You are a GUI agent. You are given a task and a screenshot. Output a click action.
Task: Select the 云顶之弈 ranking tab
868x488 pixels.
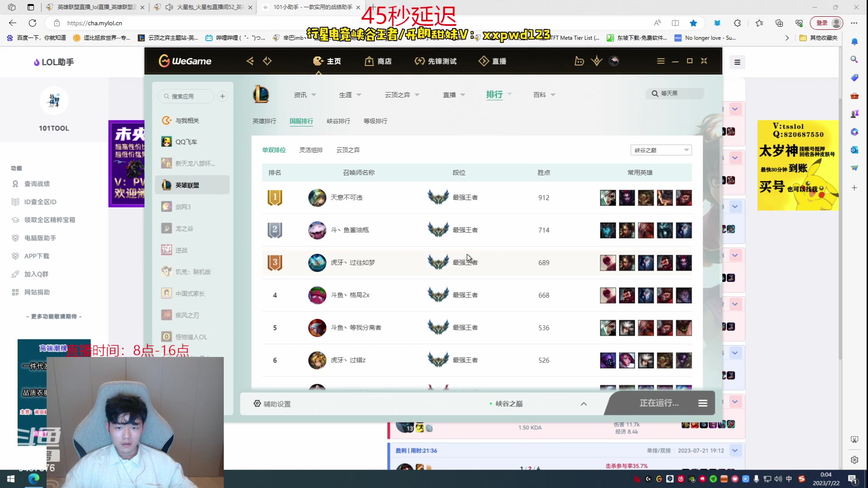[348, 150]
